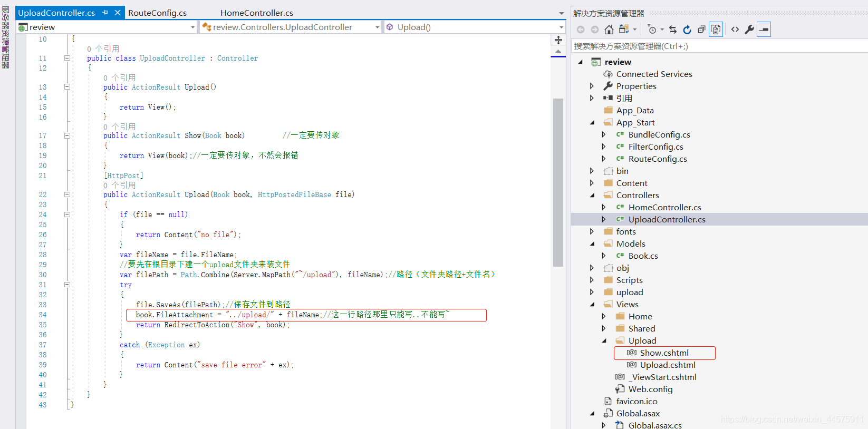Select the App_Data folder
Viewport: 868px width, 429px height.
click(635, 111)
